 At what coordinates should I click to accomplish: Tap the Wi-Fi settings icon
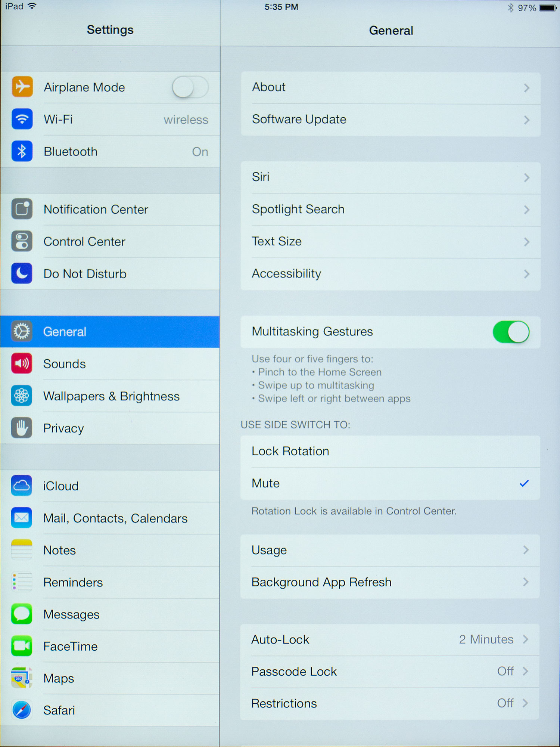point(22,119)
